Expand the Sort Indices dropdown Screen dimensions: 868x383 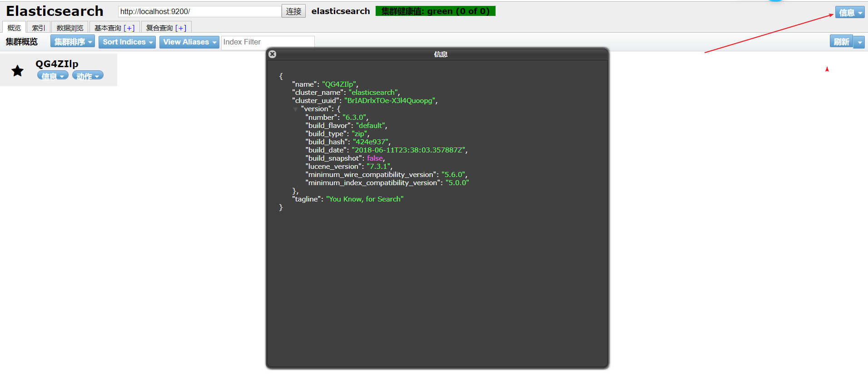click(127, 42)
